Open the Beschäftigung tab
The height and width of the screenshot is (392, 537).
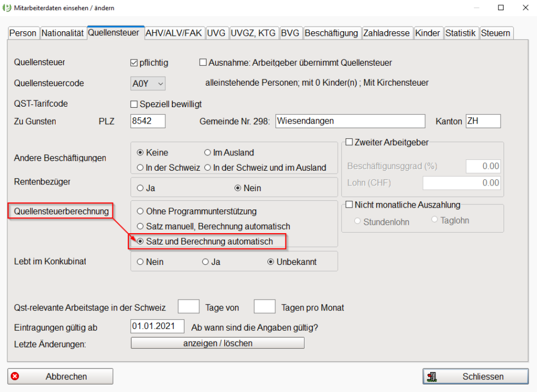(x=332, y=33)
